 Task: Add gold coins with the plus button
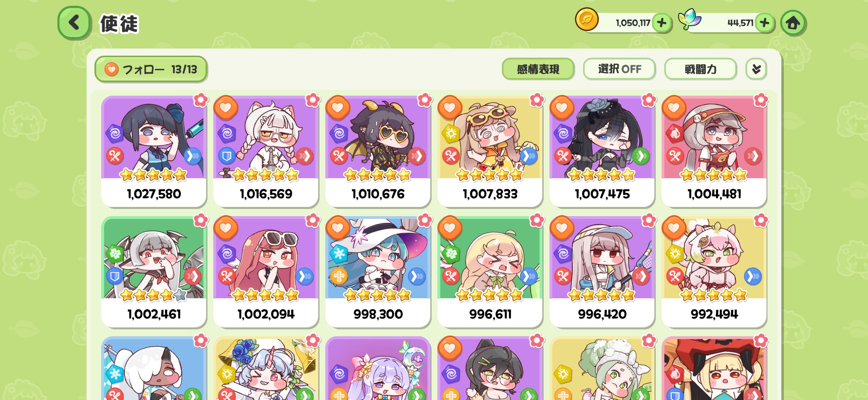662,23
